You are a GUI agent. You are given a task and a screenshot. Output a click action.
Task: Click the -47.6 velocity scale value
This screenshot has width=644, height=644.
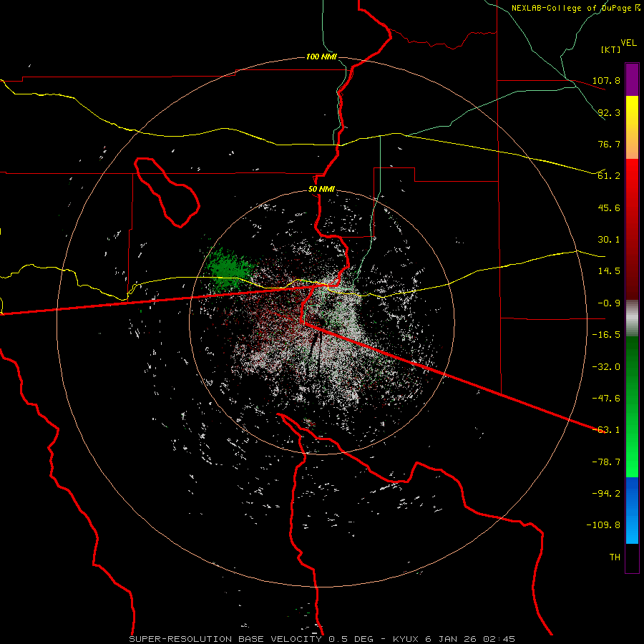(606, 399)
